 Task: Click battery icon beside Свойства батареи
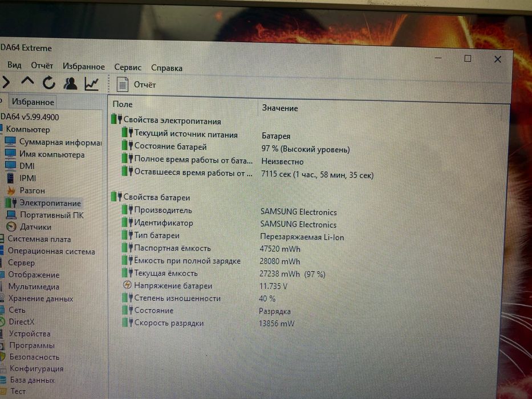(116, 196)
